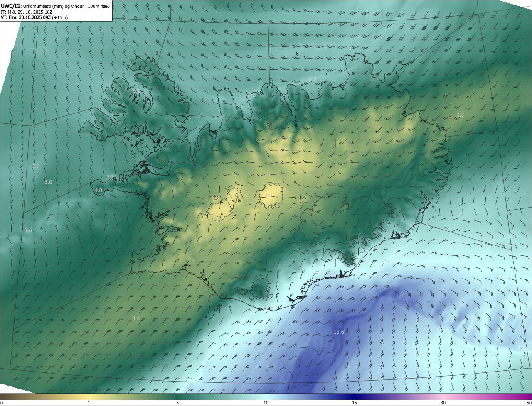The image size is (532, 406).
Task: Click the IT initialization time line
Action: click(27, 12)
